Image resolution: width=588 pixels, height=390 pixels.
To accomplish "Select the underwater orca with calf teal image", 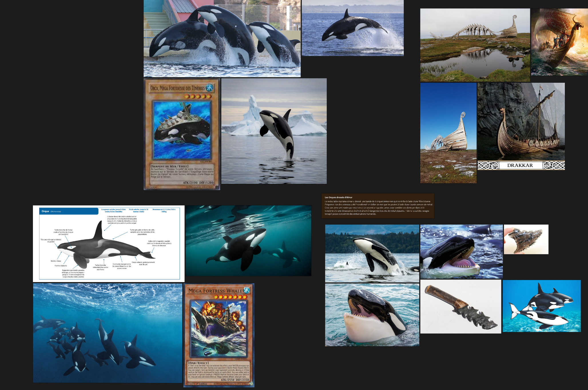I will click(248, 241).
